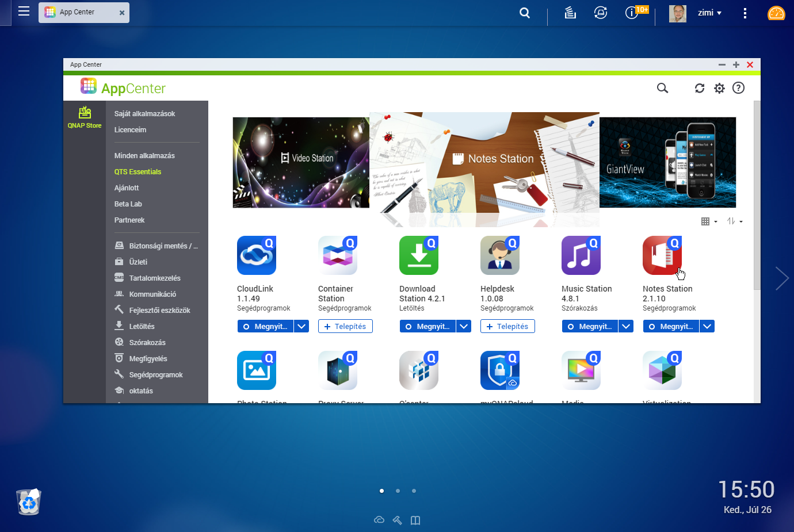Expand Notes Station open button dropdown arrow

tap(707, 326)
